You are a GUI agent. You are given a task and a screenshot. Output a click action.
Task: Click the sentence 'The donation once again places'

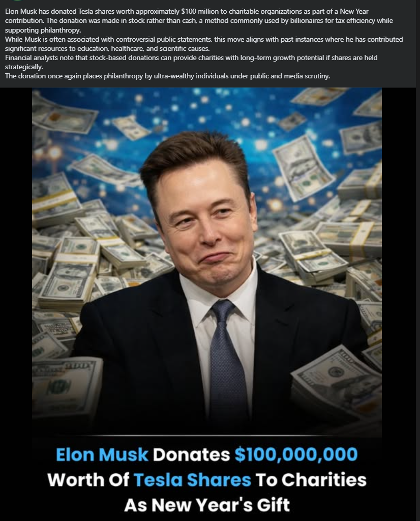tap(167, 76)
